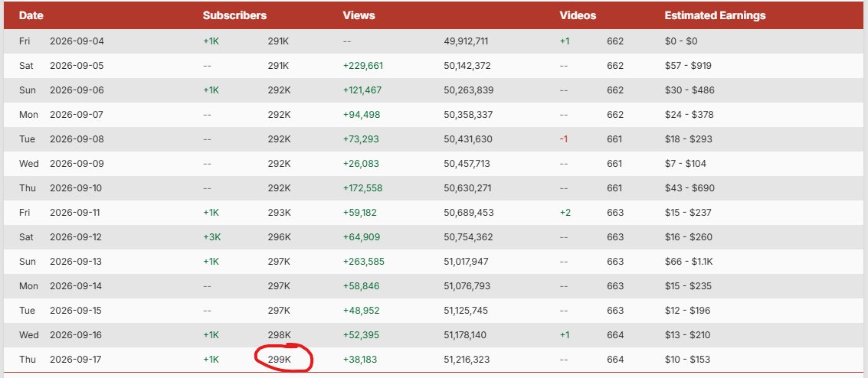Click total views 51,076,793
The height and width of the screenshot is (378, 868).
coord(467,286)
